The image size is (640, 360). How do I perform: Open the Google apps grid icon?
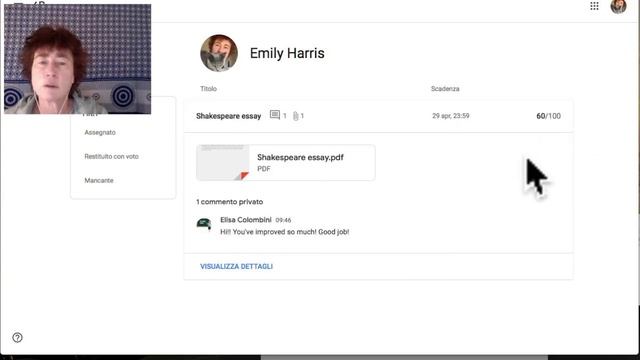594,6
